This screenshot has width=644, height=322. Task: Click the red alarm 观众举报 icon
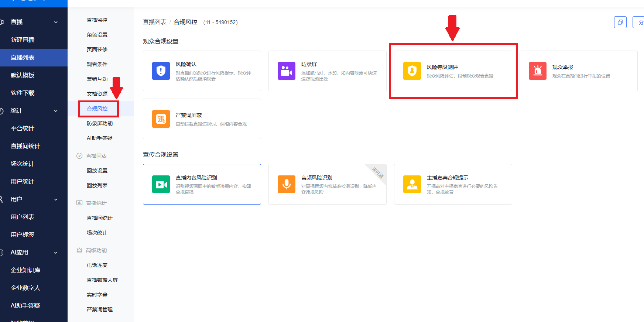(x=538, y=71)
